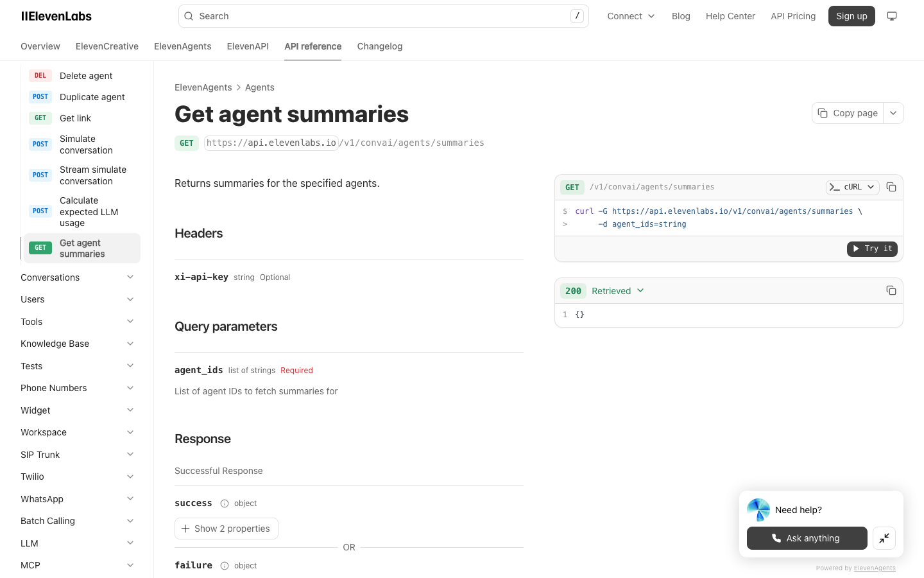This screenshot has height=578, width=924.
Task: Expand the Users sidebar section
Action: (x=77, y=299)
